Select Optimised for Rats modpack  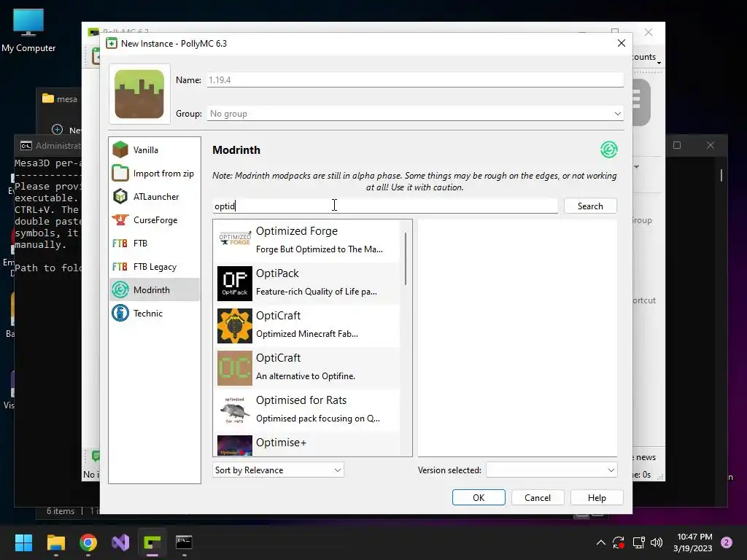click(307, 411)
